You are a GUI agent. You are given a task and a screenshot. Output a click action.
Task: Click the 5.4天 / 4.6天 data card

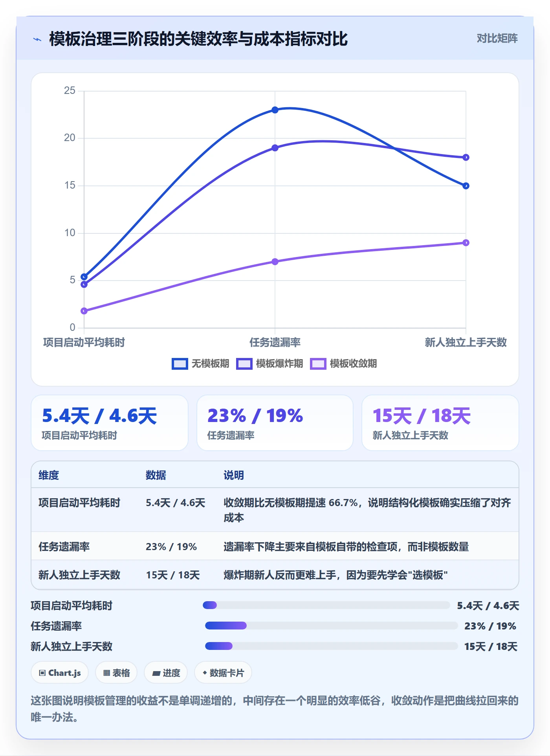(110, 423)
